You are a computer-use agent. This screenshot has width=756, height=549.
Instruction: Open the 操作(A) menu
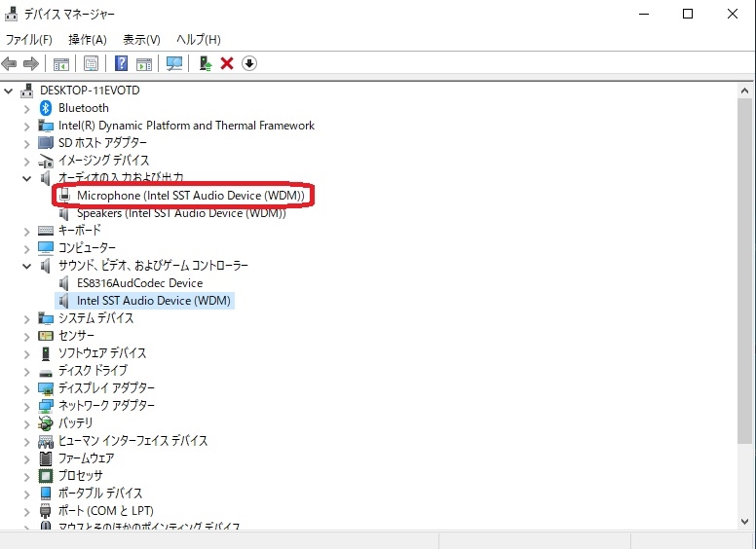(88, 39)
